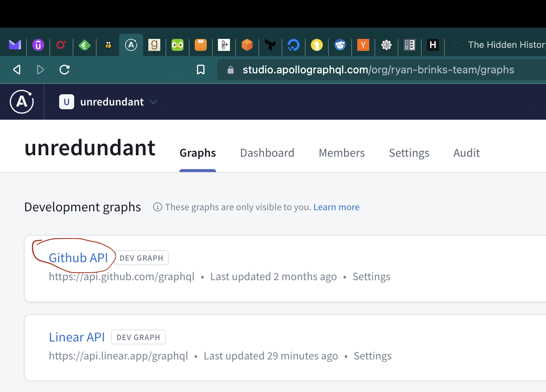The height and width of the screenshot is (392, 546).
Task: Click 'Last updated 29 minutes ago' text
Action: pos(271,356)
